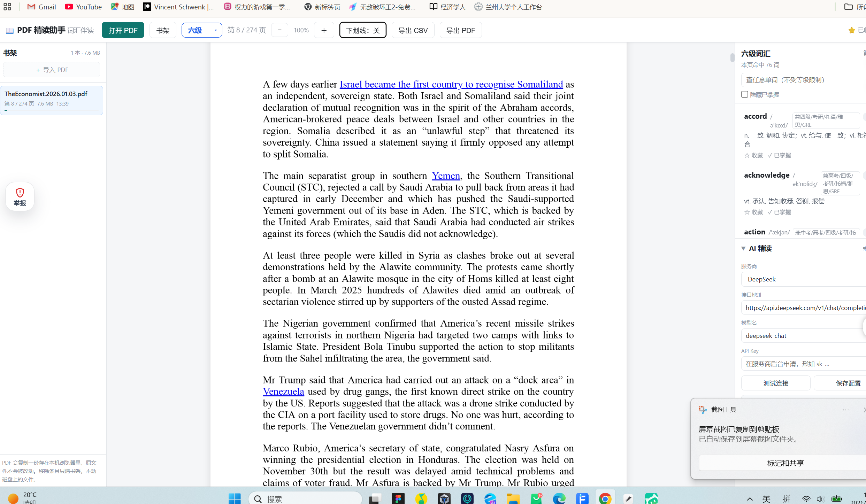This screenshot has height=504, width=866.
Task: Open the weather widget showing 20°C
Action: tap(22, 498)
